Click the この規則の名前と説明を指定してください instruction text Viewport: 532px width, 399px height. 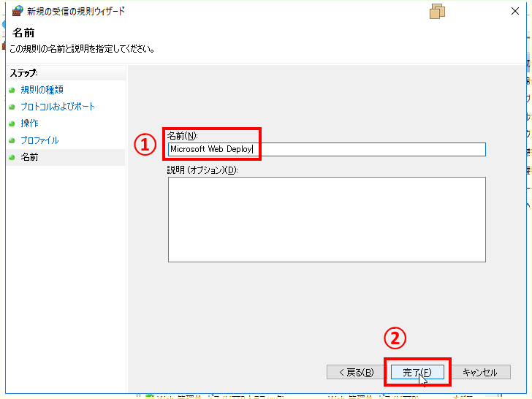pyautogui.click(x=82, y=49)
